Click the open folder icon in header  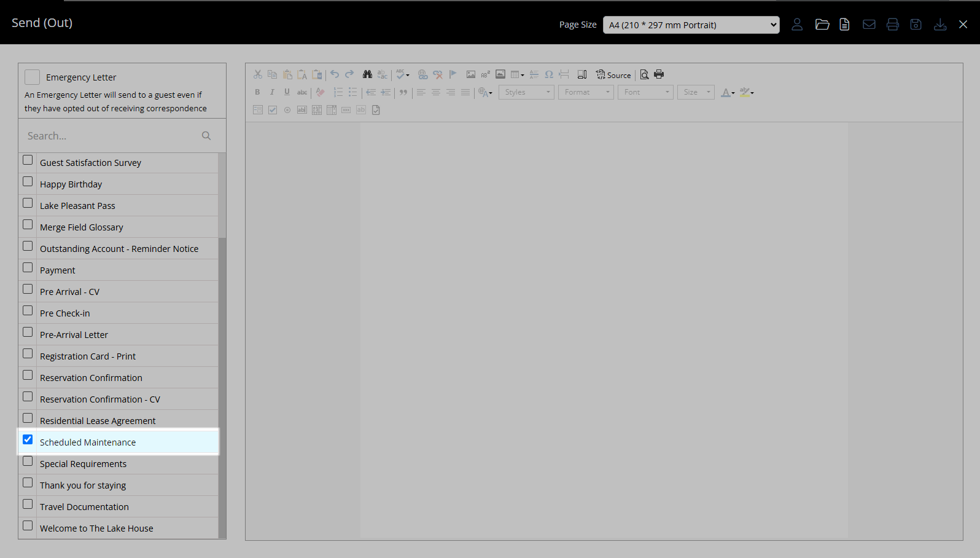pyautogui.click(x=822, y=25)
